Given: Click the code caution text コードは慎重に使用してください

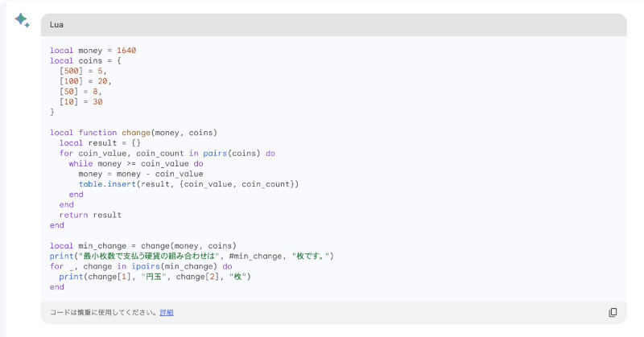Looking at the screenshot, I should pyautogui.click(x=104, y=312).
